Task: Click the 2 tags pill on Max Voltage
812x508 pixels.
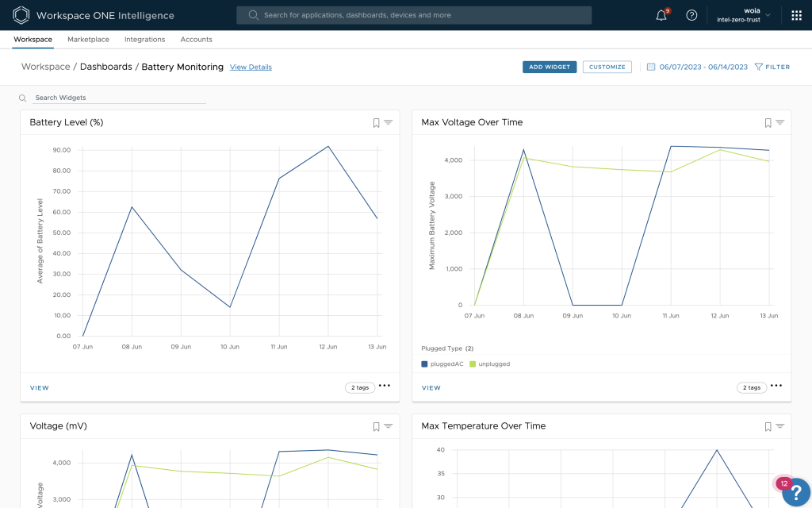Action: [x=751, y=387]
